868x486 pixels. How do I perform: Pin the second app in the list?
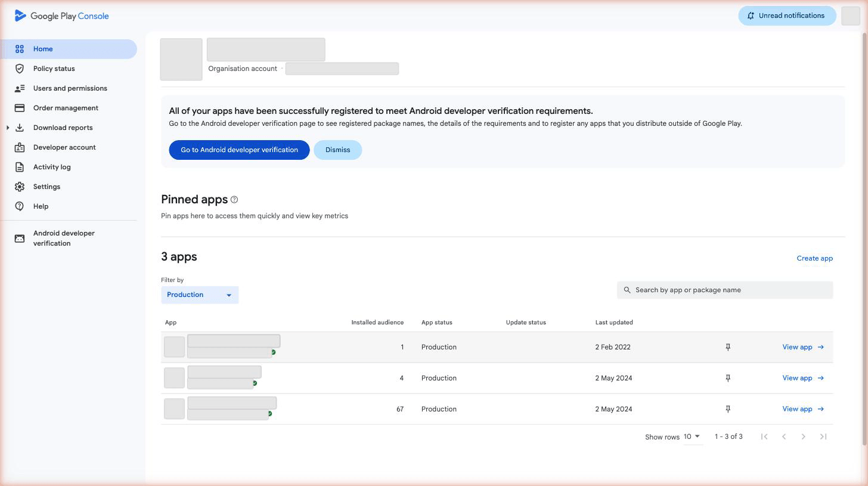click(x=728, y=377)
